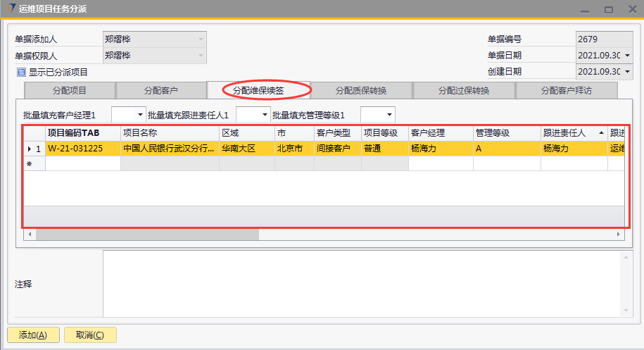Expand the 创建日期 date picker
The height and width of the screenshot is (350, 644).
pos(626,72)
